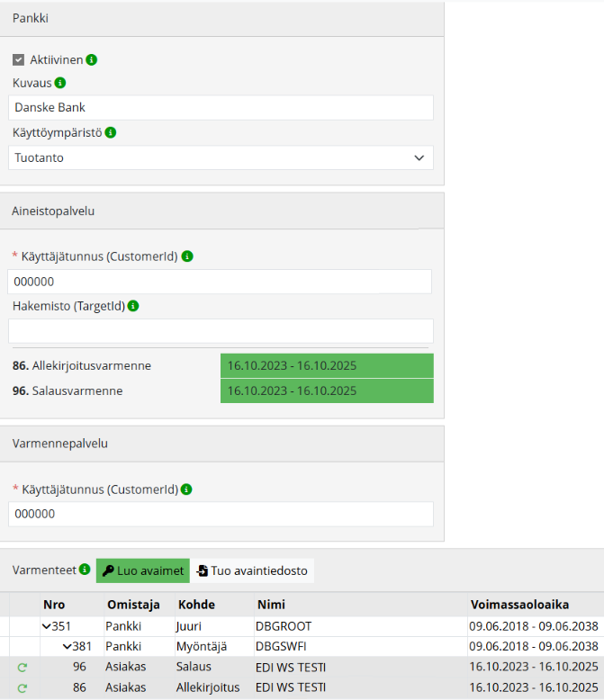Screen dimensions: 604x700
Task: Click the Tuo avaintiedosto button
Action: pyautogui.click(x=252, y=570)
